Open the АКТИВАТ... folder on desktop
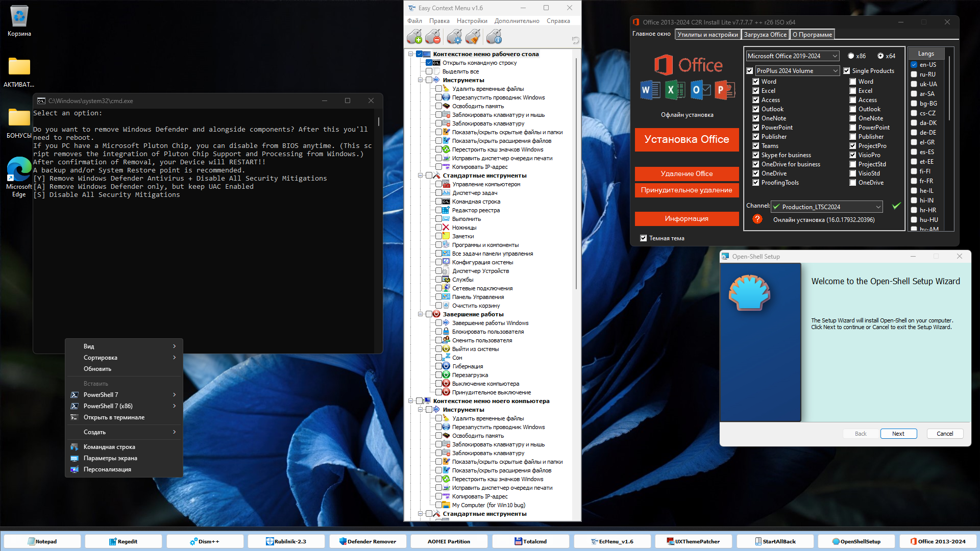Viewport: 980px width, 551px height. point(19,72)
